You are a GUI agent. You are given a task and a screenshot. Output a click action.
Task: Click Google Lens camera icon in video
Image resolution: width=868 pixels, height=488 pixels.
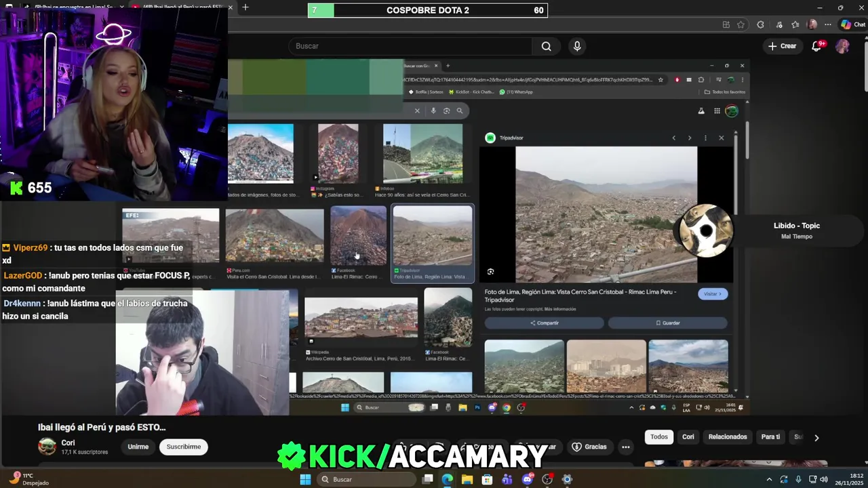click(446, 110)
